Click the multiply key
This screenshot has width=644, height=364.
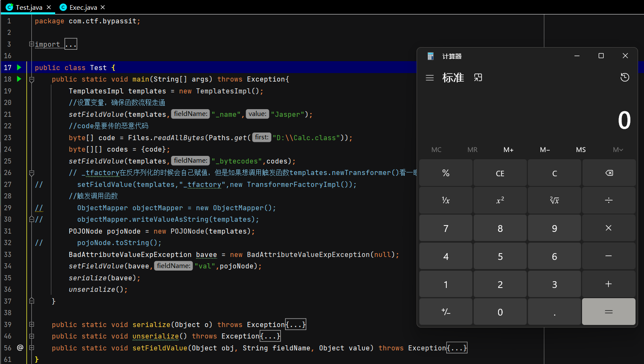609,228
